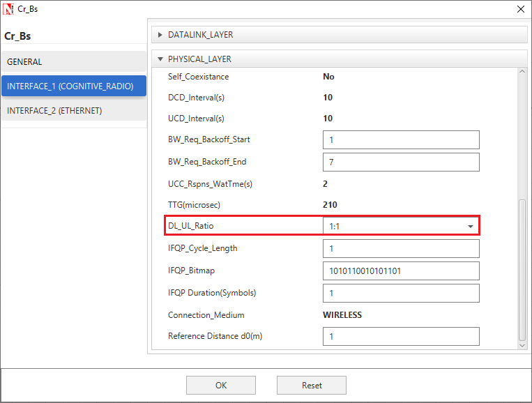Open the GENERAL tab
Image resolution: width=532 pixels, height=403 pixels.
(73, 61)
